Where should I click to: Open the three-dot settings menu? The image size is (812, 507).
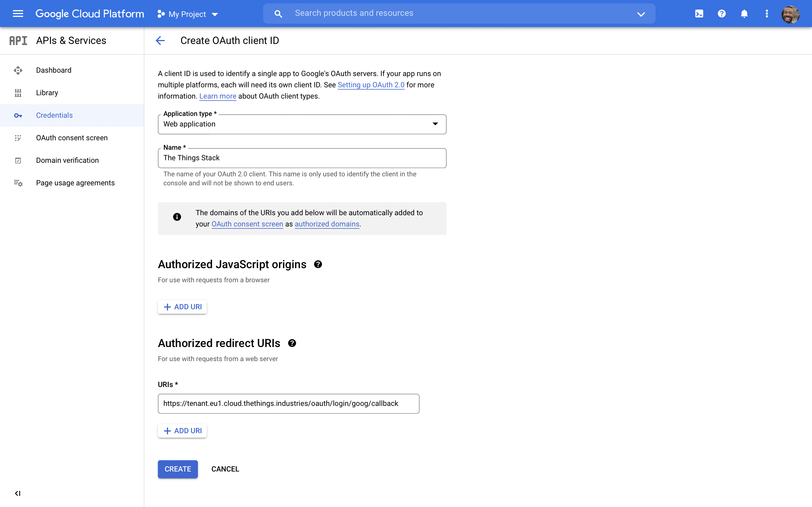767,14
